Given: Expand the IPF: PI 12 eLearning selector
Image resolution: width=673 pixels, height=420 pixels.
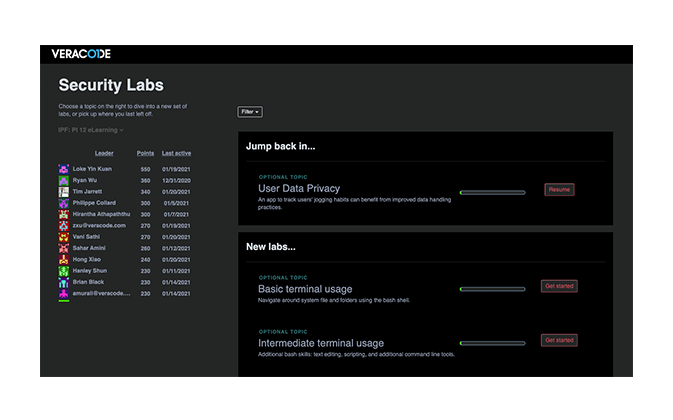Looking at the screenshot, I should (x=91, y=130).
